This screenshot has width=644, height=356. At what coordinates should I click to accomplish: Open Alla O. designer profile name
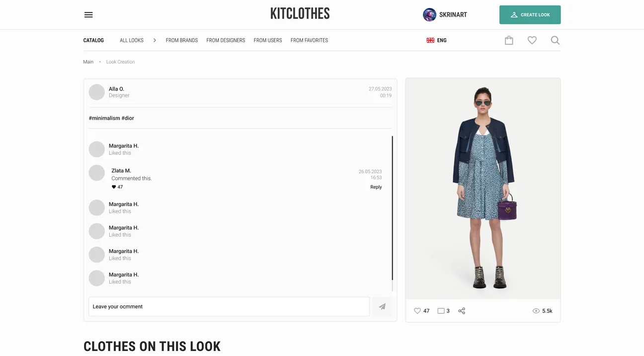click(116, 89)
